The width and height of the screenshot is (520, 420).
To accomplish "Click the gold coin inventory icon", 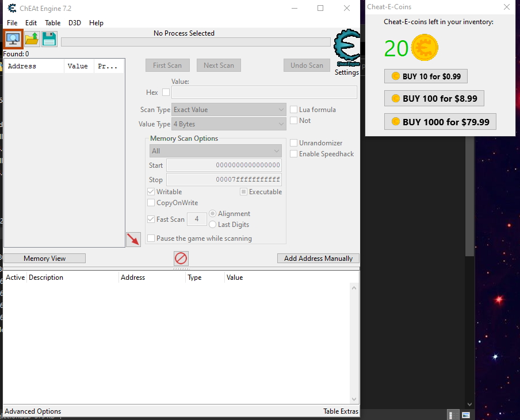I will [x=425, y=48].
